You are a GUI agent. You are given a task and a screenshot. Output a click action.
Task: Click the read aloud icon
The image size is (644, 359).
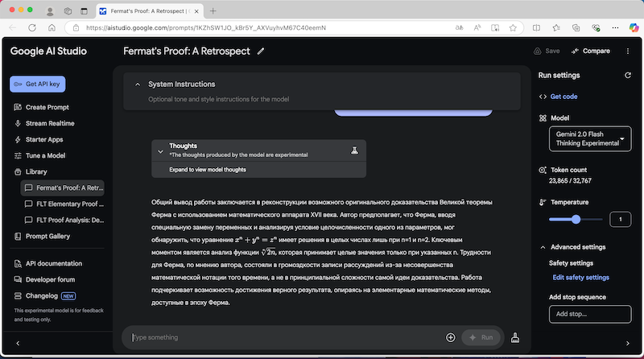(x=477, y=27)
